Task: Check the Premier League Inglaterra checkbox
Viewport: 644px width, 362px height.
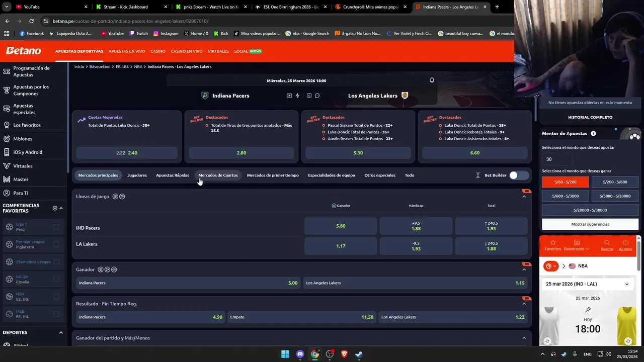Action: (x=56, y=244)
